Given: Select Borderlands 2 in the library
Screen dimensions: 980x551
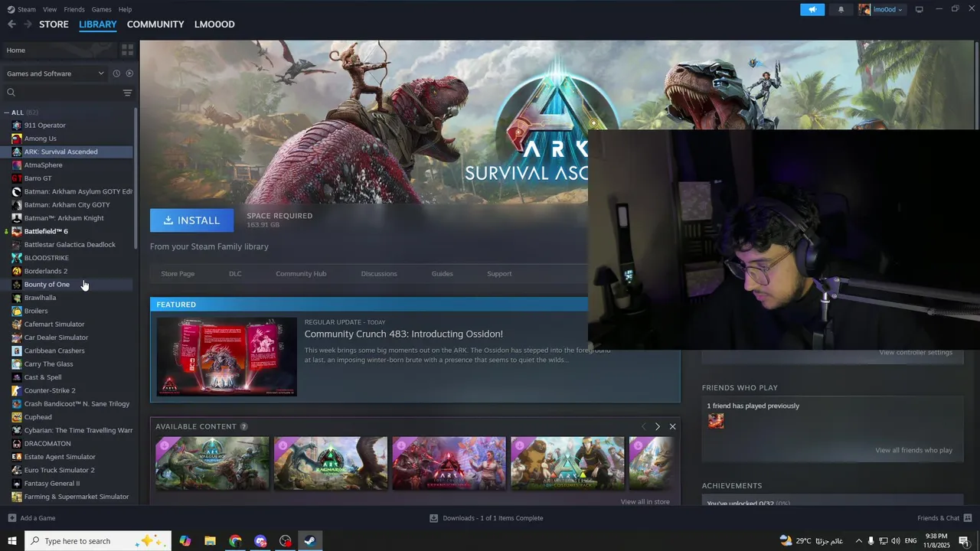Looking at the screenshot, I should click(45, 271).
